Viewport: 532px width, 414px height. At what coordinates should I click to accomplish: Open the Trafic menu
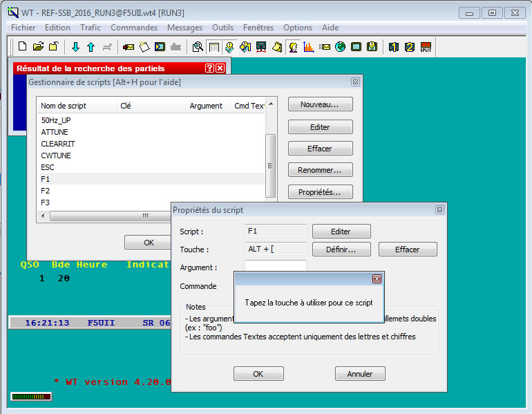coord(90,28)
